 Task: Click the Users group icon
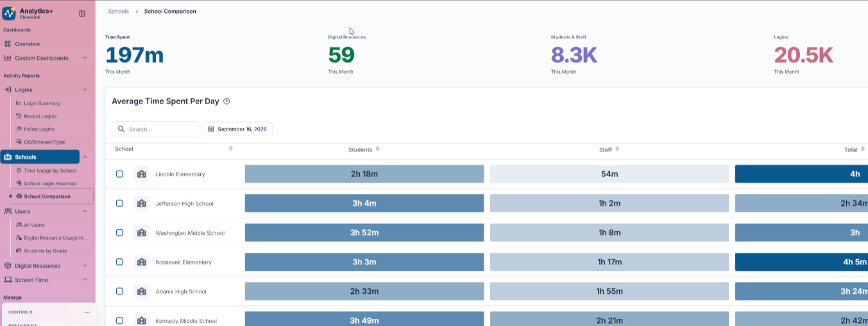[x=8, y=211]
